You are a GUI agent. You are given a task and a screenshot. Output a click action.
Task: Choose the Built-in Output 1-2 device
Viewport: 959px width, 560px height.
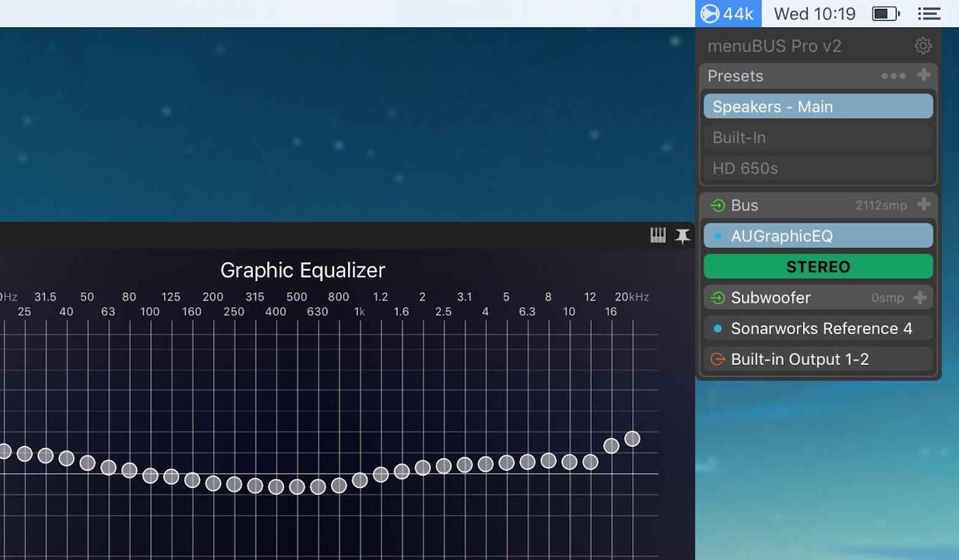(818, 359)
